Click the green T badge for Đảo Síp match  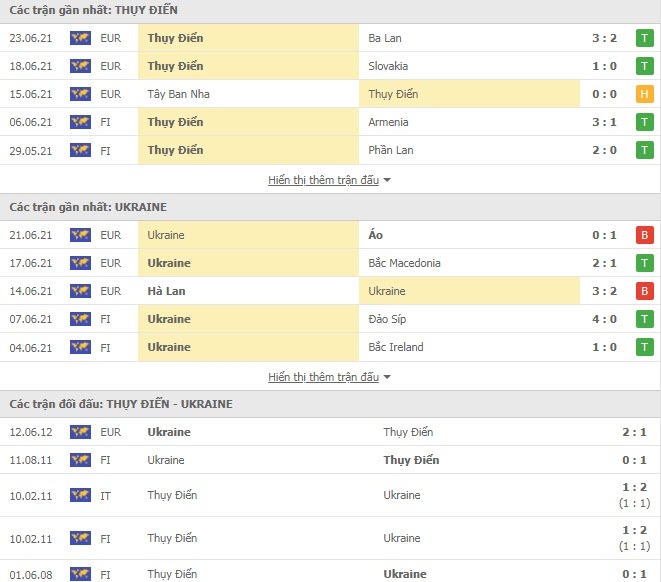pos(644,319)
